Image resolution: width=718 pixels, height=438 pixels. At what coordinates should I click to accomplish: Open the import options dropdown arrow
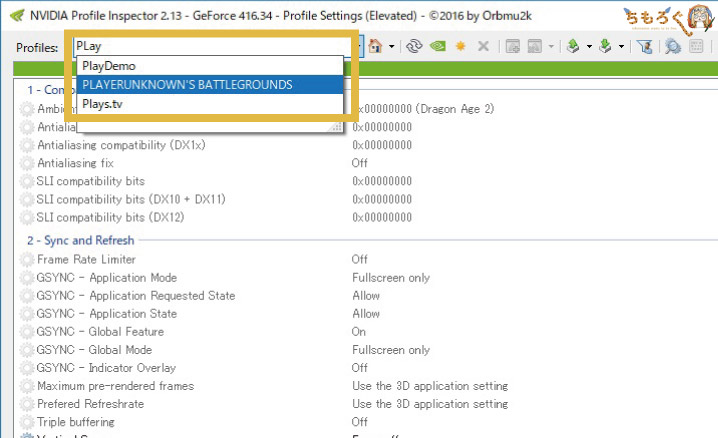(621, 46)
